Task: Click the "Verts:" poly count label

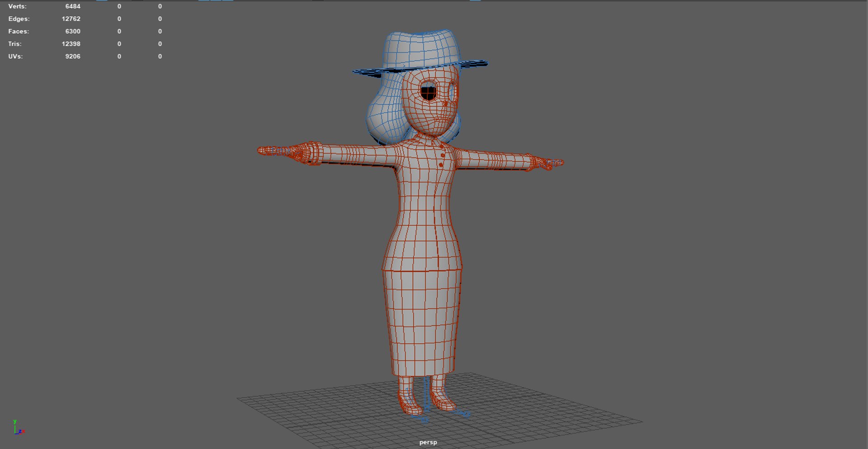Action: click(17, 6)
